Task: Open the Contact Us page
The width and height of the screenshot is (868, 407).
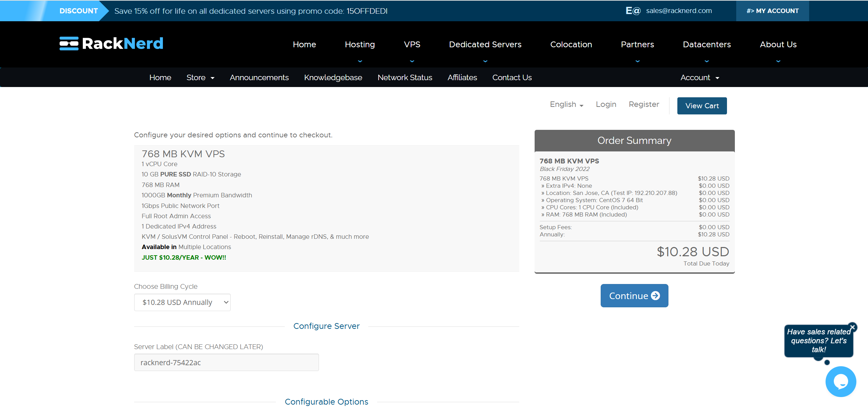Action: pyautogui.click(x=512, y=78)
